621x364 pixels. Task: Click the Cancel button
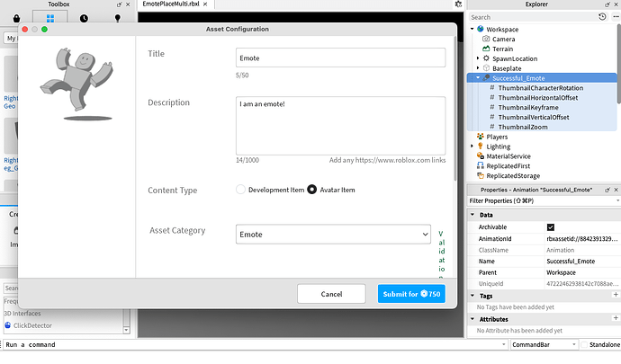click(x=331, y=294)
